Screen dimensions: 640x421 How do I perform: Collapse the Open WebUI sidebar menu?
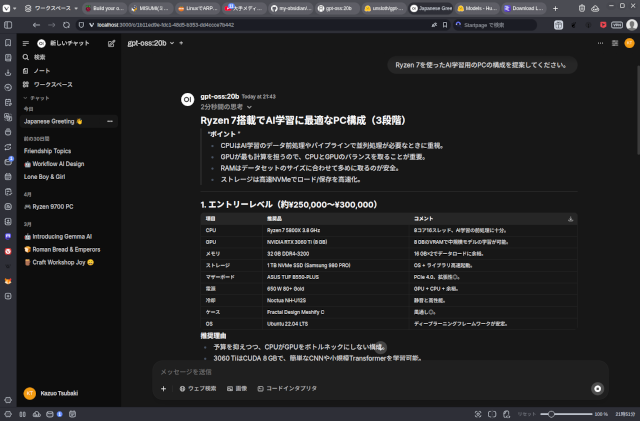click(x=26, y=43)
